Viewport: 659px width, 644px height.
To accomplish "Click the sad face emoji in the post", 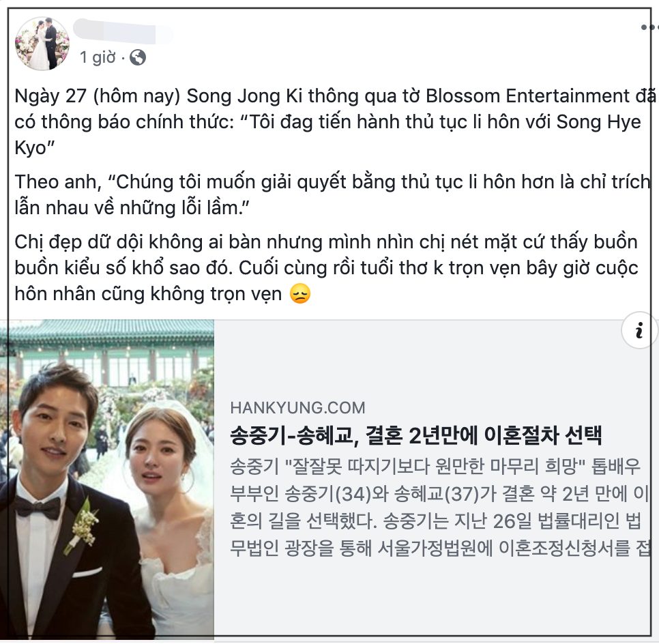I will point(300,293).
